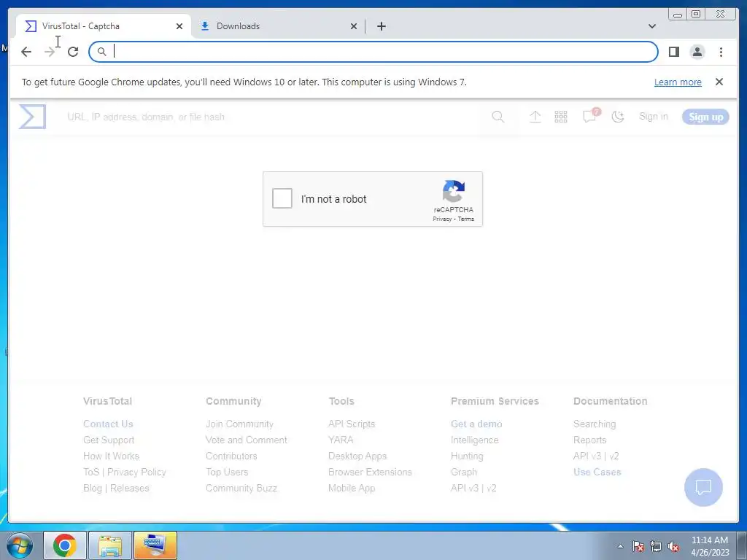Screen dimensions: 747x560
Task: Open the apps grid icon
Action: pos(561,117)
